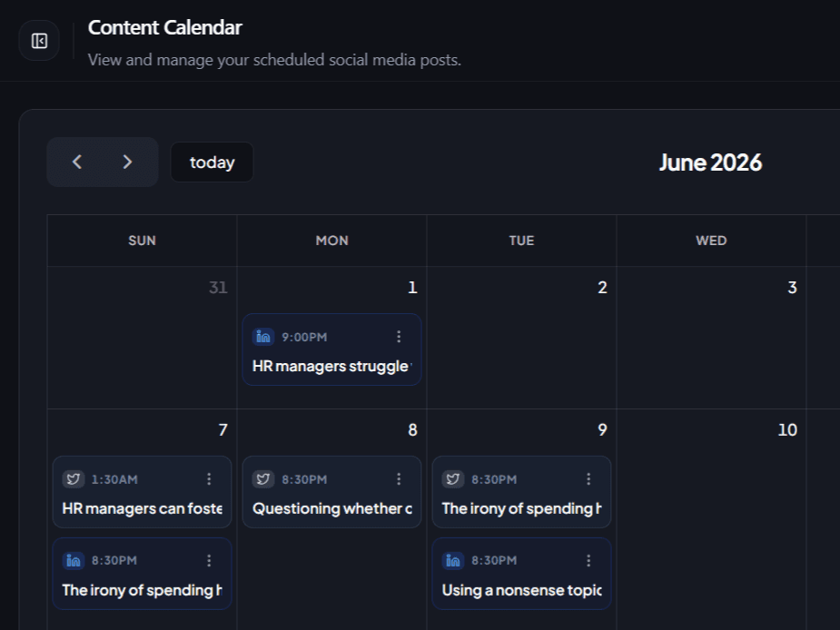
Task: Collapse the sidebar with the panel toggle icon
Action: tap(39, 41)
